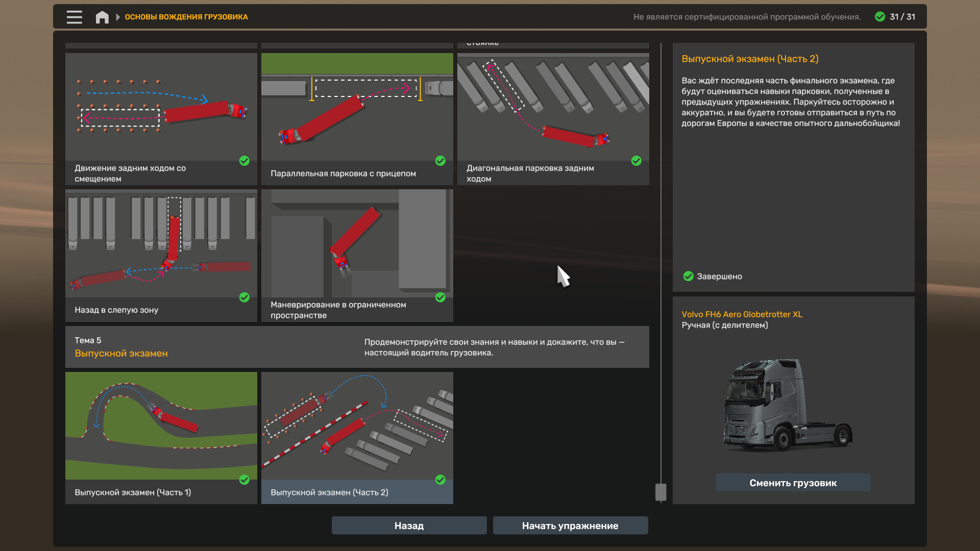Click green checkmark on 'Выпускной экзамен (Часть 2)'
The width and height of the screenshot is (980, 551).
(x=440, y=480)
